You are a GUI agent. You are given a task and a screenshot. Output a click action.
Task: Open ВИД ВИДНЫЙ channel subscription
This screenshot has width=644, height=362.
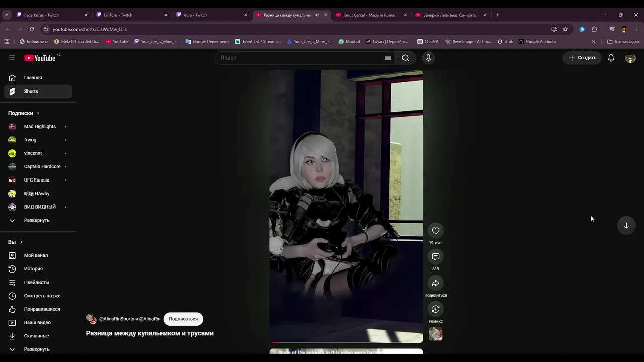coord(38,207)
